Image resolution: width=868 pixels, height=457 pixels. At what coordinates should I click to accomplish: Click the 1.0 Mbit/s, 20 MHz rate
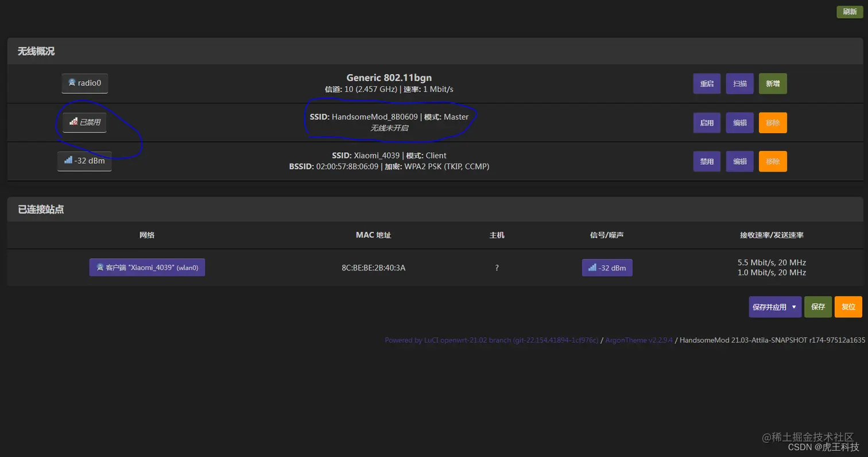click(772, 273)
